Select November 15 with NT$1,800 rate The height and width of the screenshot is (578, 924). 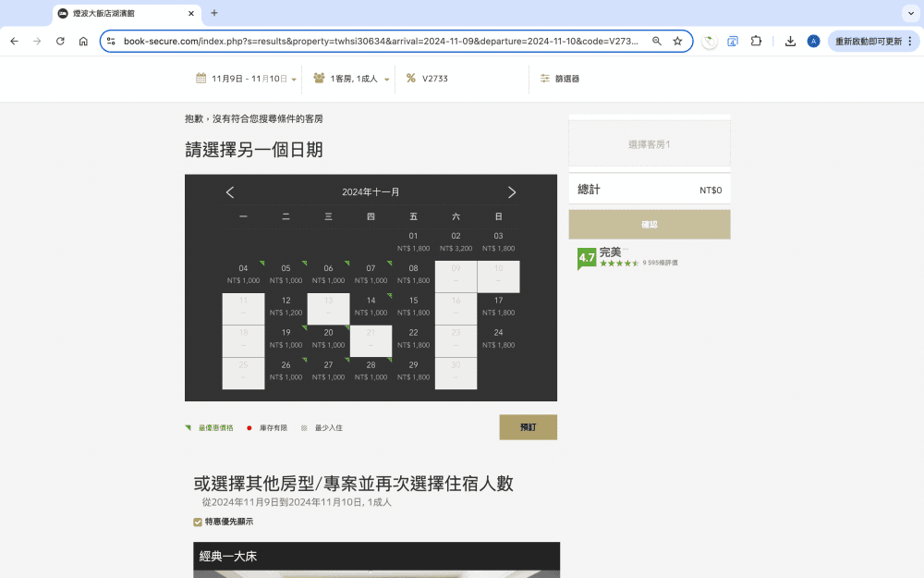pyautogui.click(x=413, y=306)
